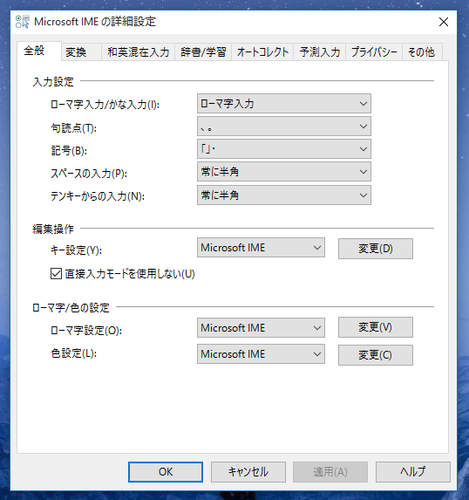This screenshot has width=469, height=500.
Task: Close the Microsoft IME 詳細設定 dialog
Action: [x=443, y=22]
